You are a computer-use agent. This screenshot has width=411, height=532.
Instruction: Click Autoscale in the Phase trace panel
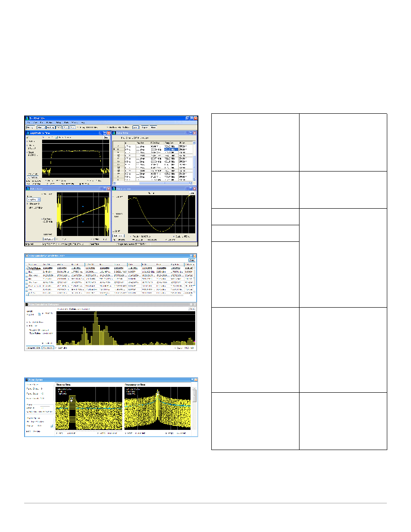pos(118,236)
